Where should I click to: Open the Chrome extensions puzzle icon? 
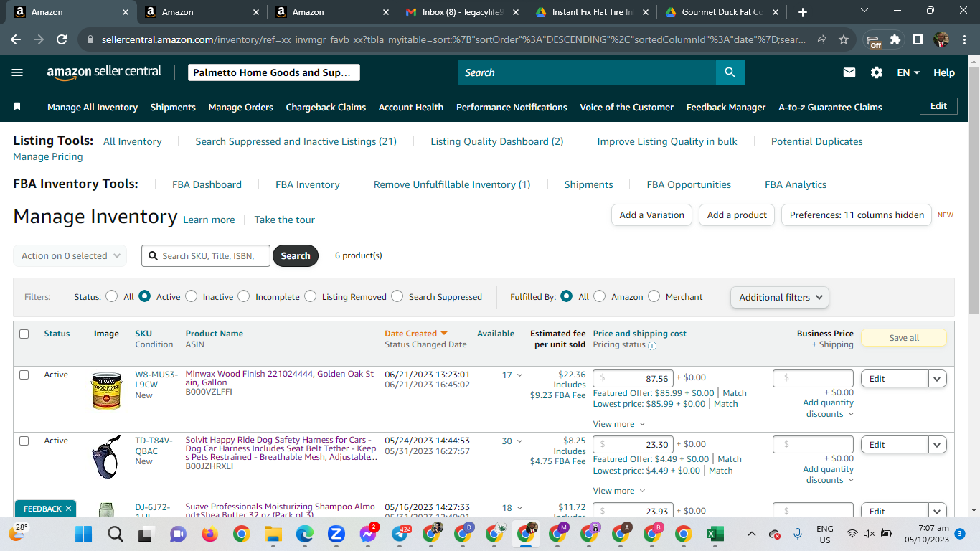tap(895, 40)
